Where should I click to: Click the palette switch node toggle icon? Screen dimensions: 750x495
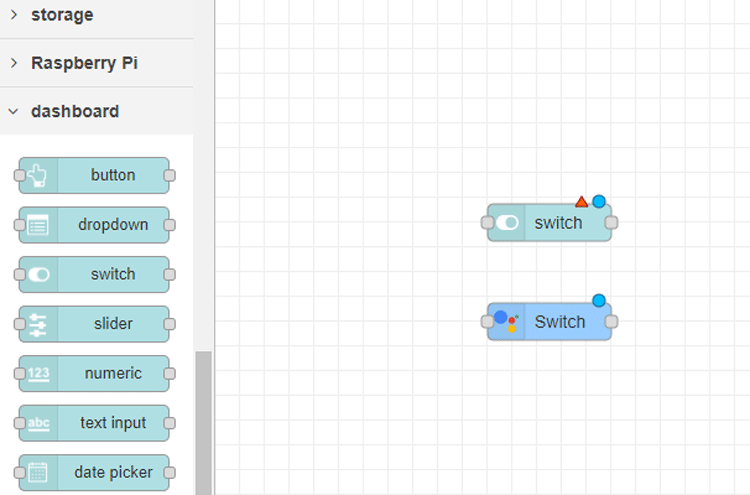[x=38, y=274]
